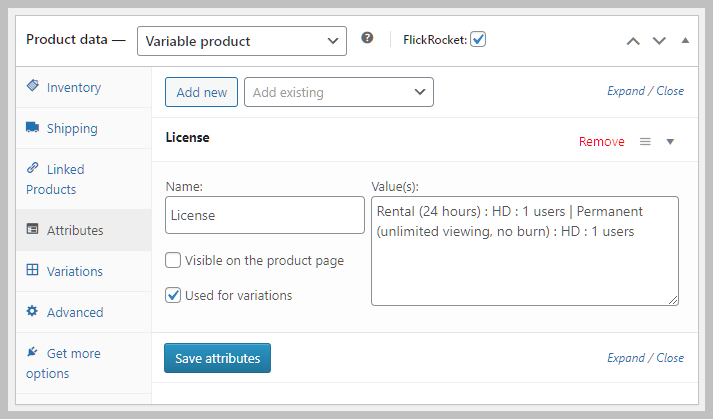The width and height of the screenshot is (713, 419).
Task: Click the Remove link for License
Action: click(601, 142)
